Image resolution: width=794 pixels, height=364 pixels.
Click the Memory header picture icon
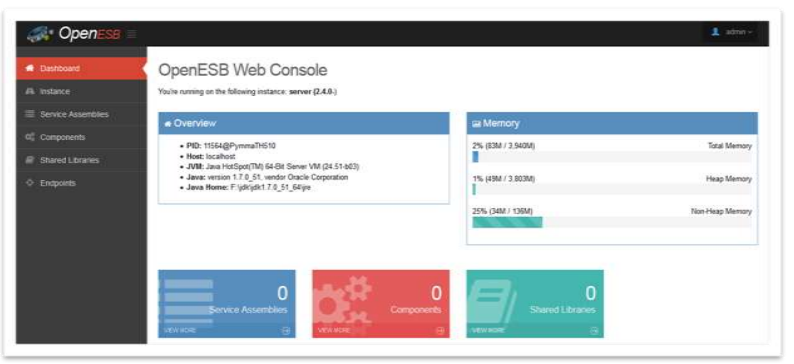476,124
